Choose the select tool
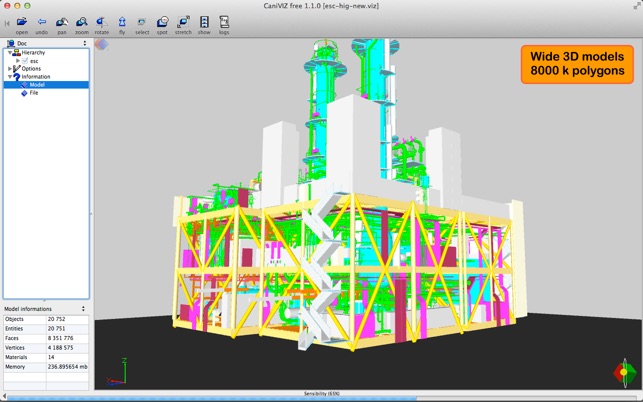The height and width of the screenshot is (402, 643). pos(142,22)
